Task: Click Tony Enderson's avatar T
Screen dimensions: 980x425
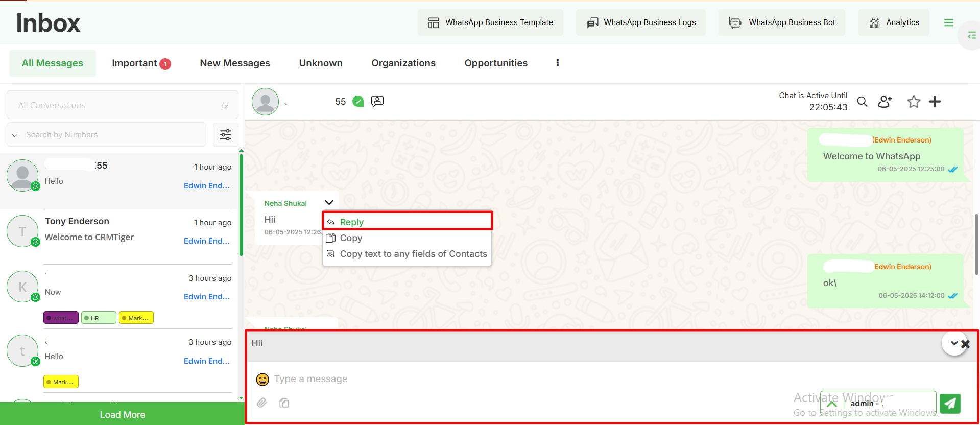Action: pos(22,231)
